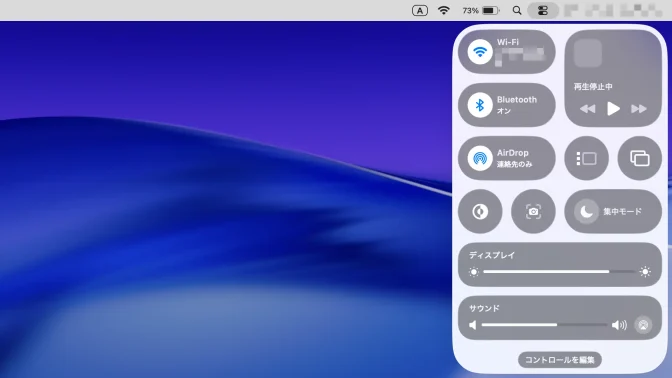Skip forward to next track
The width and height of the screenshot is (672, 378).
[x=639, y=109]
